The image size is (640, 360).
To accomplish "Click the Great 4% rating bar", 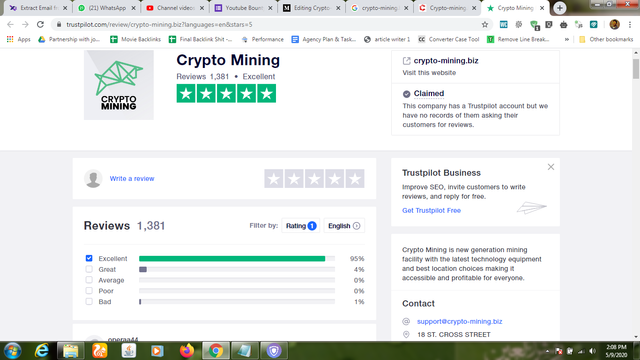I will [143, 269].
